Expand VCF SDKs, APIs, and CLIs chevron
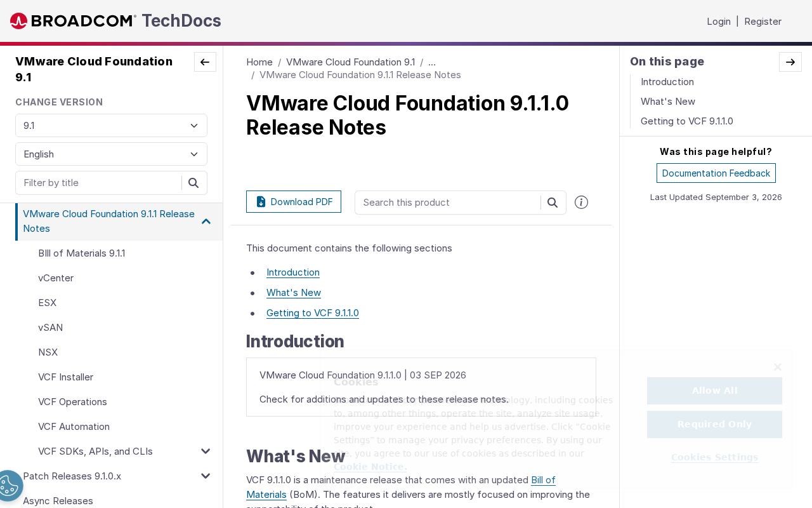Screen dimensions: 812x508 (x=206, y=451)
